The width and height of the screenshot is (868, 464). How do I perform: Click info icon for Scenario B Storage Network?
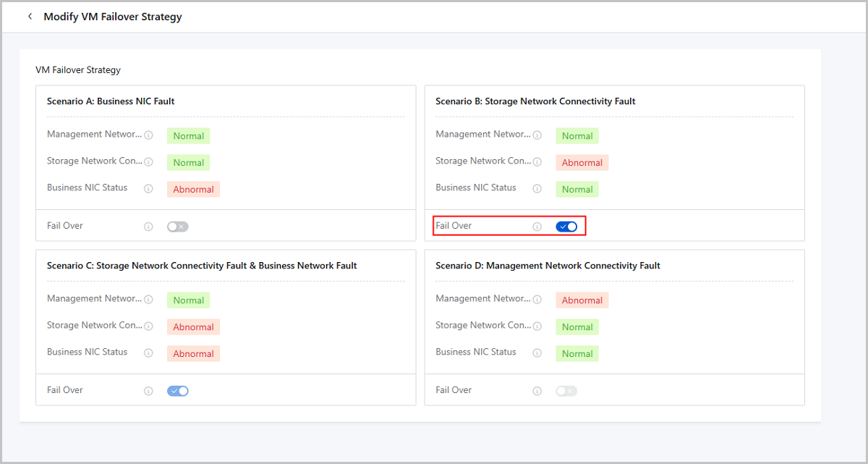pos(537,162)
